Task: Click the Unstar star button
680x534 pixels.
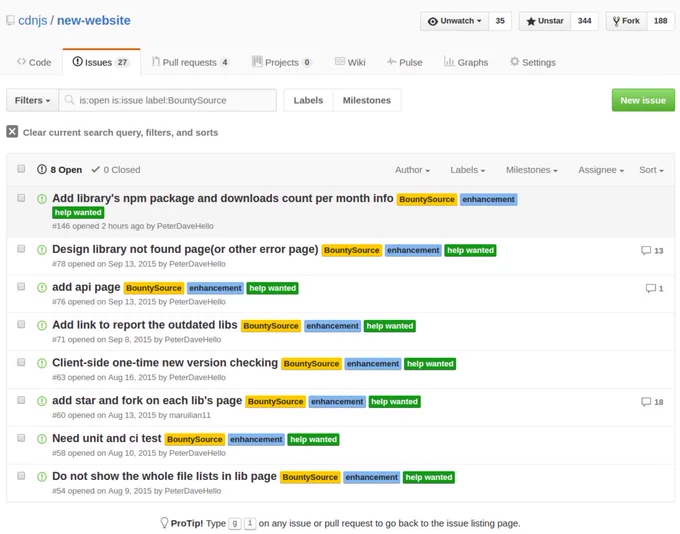Action: click(545, 21)
